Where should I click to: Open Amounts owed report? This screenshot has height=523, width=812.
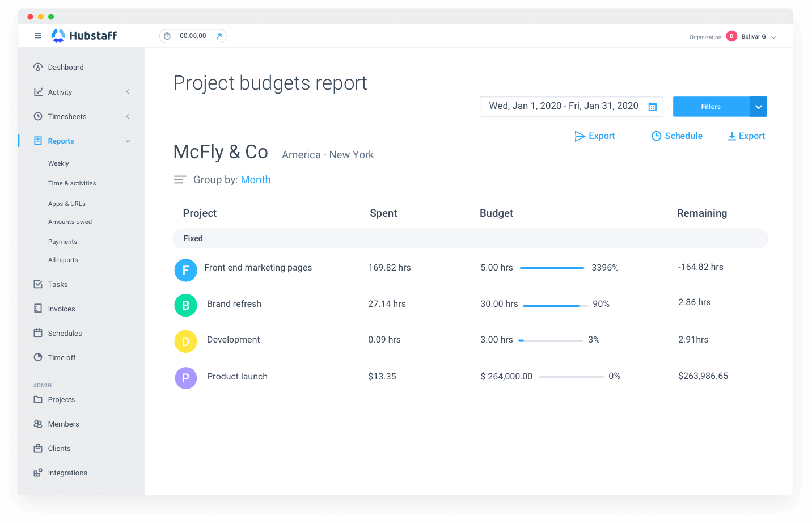coord(70,222)
